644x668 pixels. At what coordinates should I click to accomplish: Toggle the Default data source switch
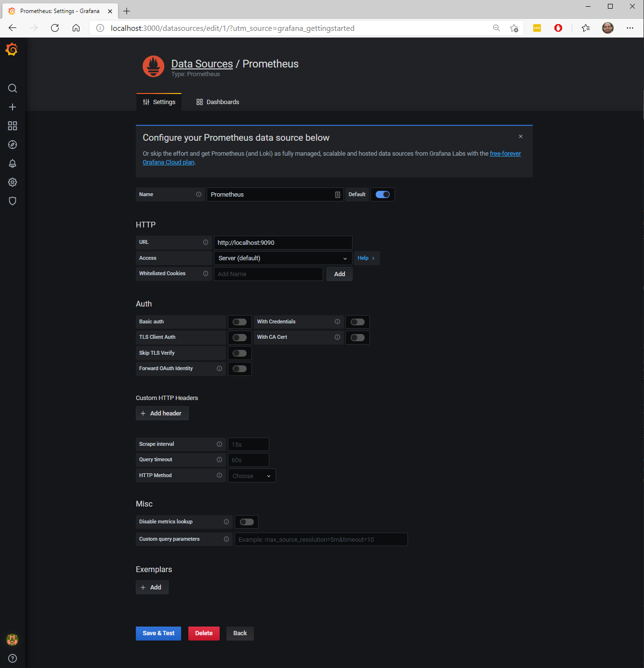[382, 194]
